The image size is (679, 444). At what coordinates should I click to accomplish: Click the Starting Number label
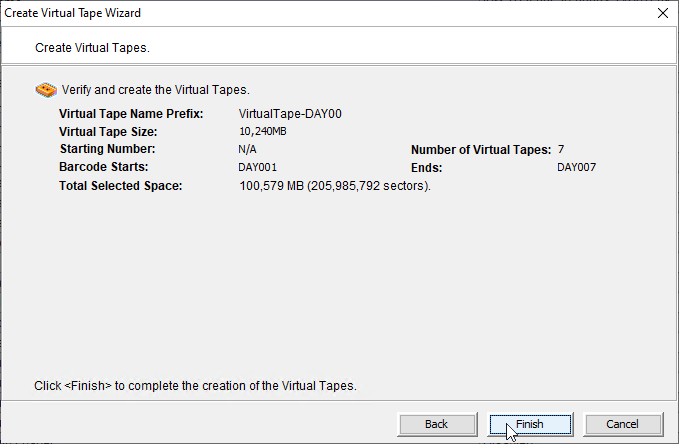[x=107, y=149]
